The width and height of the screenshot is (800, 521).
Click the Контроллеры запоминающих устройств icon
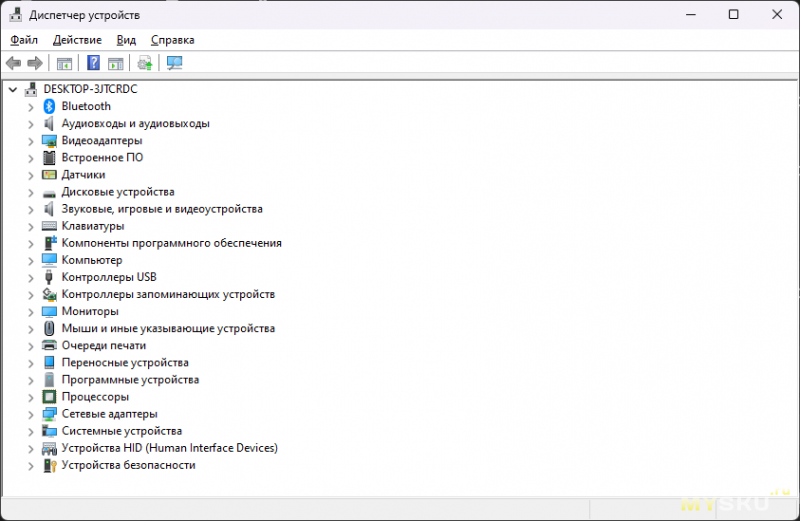(x=49, y=294)
